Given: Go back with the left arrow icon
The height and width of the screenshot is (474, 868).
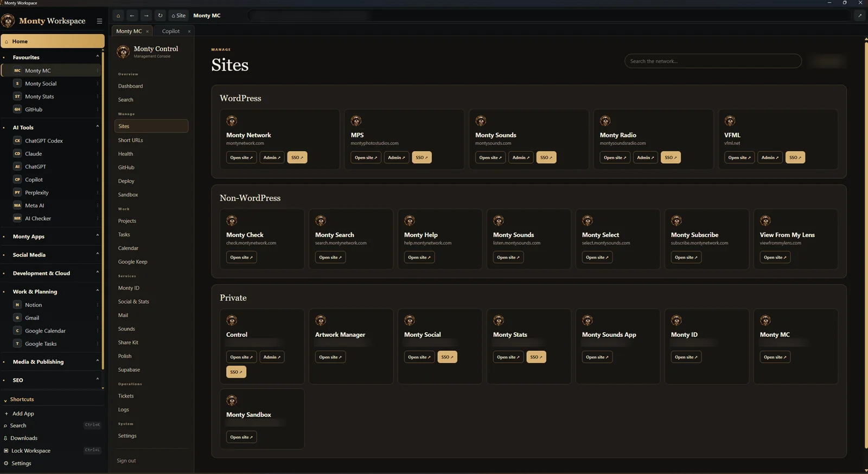Looking at the screenshot, I should pos(132,16).
